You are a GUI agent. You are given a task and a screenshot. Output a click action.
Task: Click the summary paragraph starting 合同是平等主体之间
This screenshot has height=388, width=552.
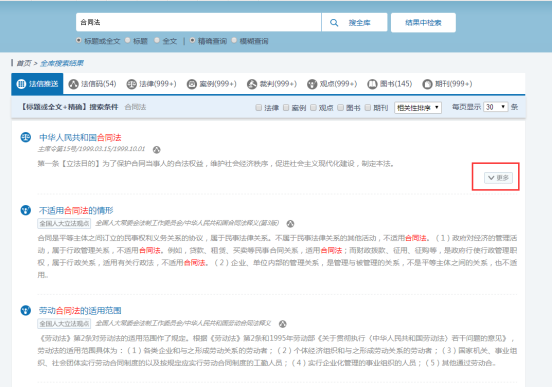click(x=277, y=256)
